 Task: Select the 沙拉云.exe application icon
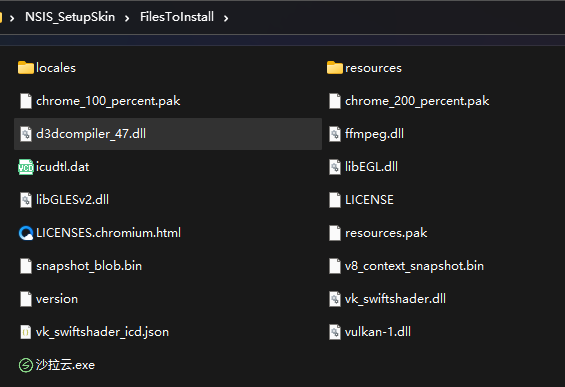pyautogui.click(x=26, y=365)
